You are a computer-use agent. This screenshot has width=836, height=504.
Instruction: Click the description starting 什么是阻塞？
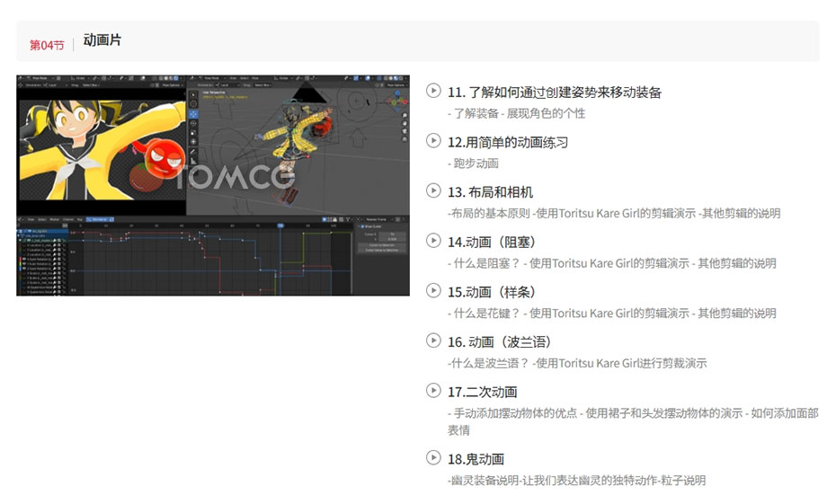point(611,263)
